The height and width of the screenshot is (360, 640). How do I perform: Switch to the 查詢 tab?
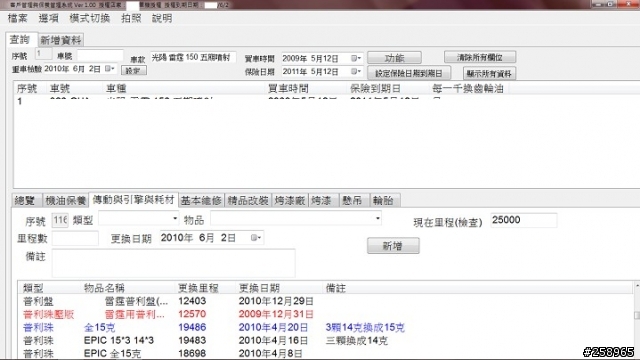pyautogui.click(x=20, y=39)
